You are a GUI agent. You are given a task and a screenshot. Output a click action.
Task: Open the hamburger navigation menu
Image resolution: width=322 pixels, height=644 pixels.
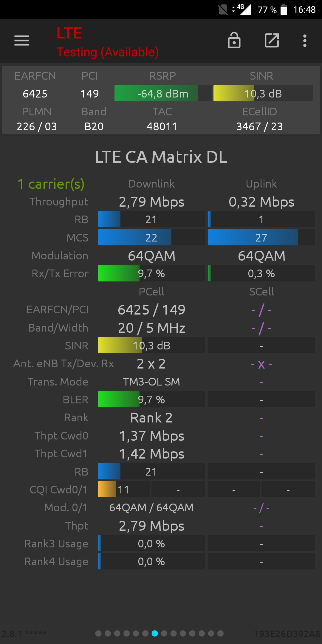tap(22, 41)
